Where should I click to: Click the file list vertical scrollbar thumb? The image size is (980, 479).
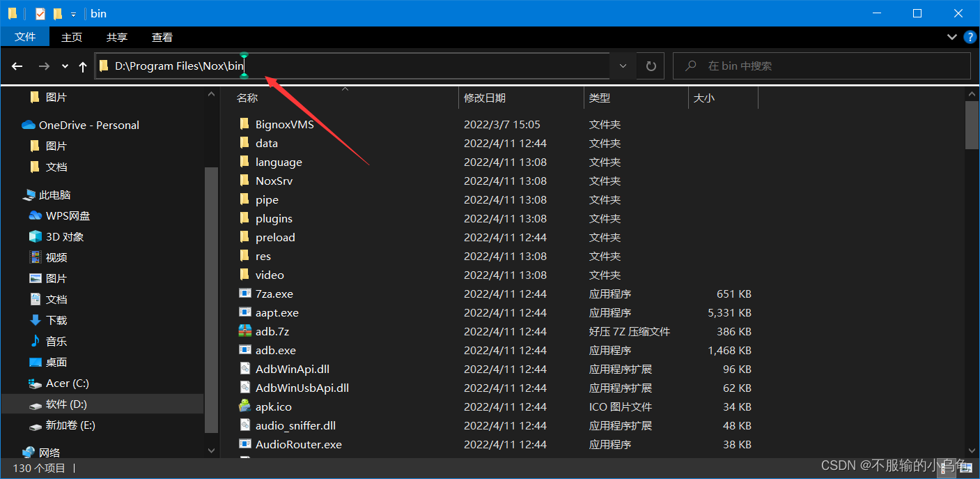click(x=972, y=126)
